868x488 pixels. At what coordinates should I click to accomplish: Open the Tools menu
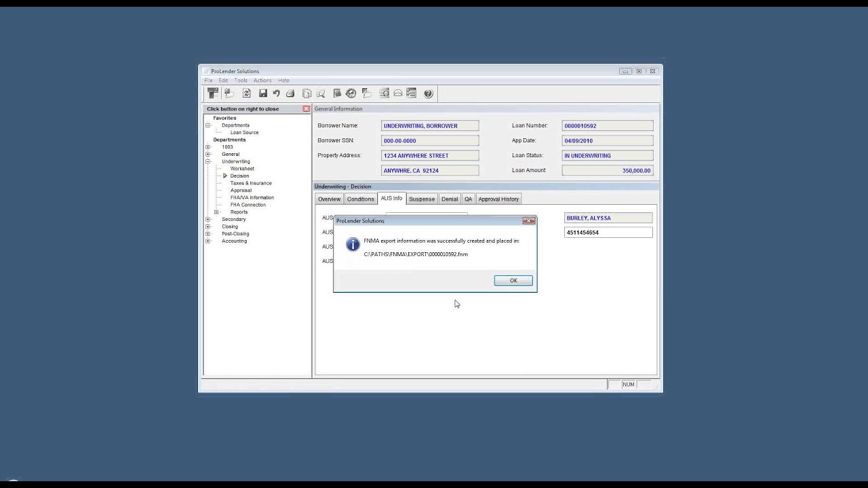(241, 81)
